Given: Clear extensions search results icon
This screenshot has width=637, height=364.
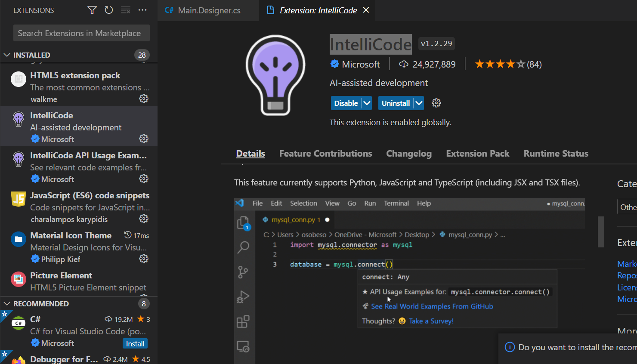Looking at the screenshot, I should coord(126,10).
